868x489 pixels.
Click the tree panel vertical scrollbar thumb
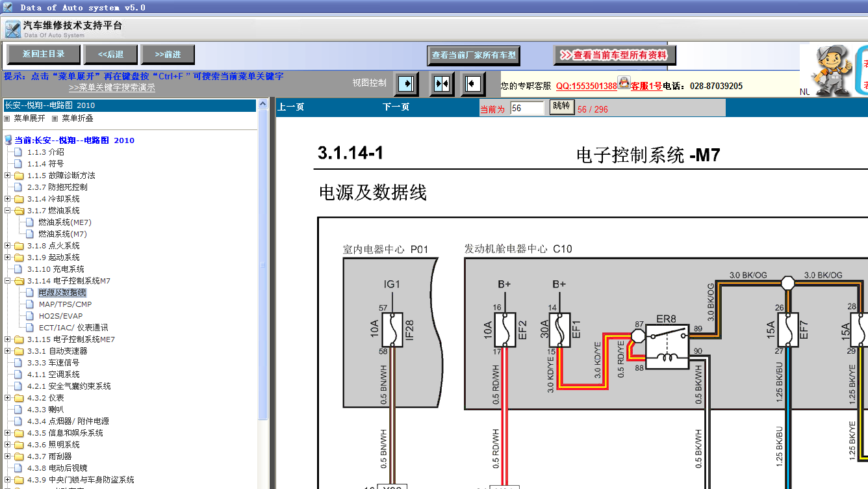coord(263,265)
